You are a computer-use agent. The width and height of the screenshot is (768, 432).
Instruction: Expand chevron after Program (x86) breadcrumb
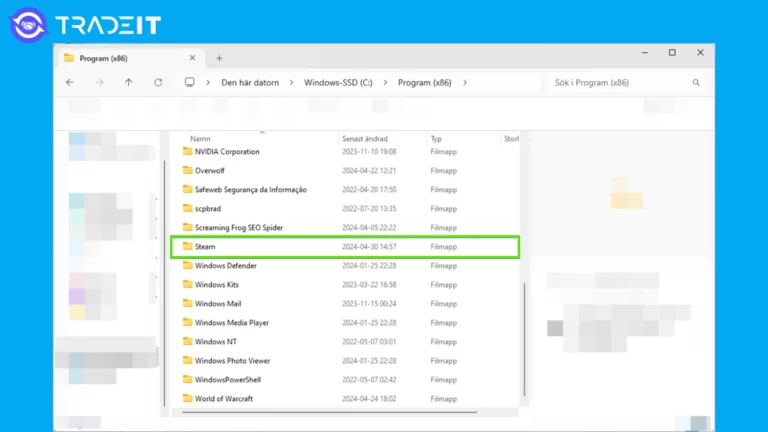[465, 82]
